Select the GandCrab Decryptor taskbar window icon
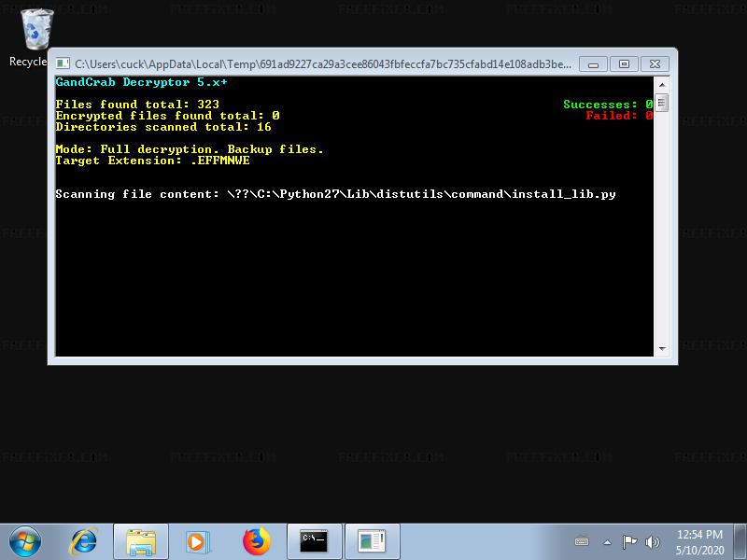This screenshot has width=747, height=560. [372, 542]
